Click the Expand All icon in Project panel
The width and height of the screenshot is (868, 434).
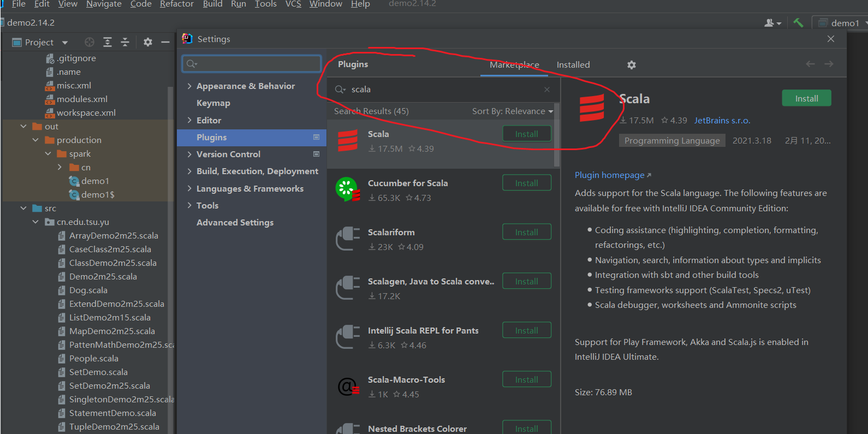(x=108, y=42)
